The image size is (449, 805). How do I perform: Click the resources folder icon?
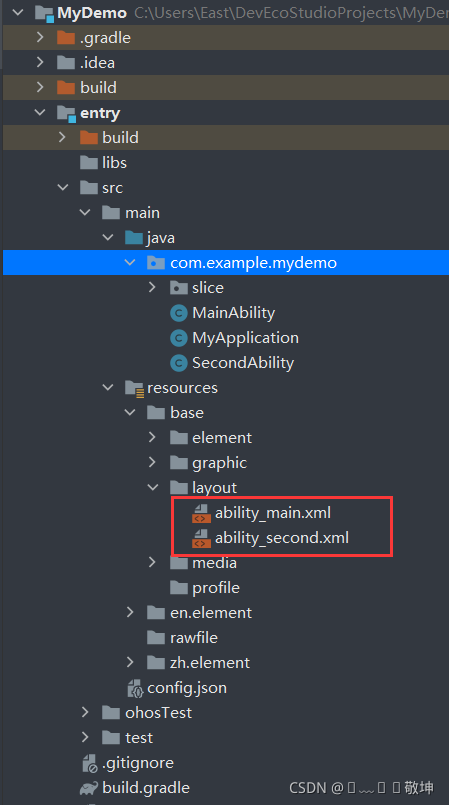tap(135, 388)
